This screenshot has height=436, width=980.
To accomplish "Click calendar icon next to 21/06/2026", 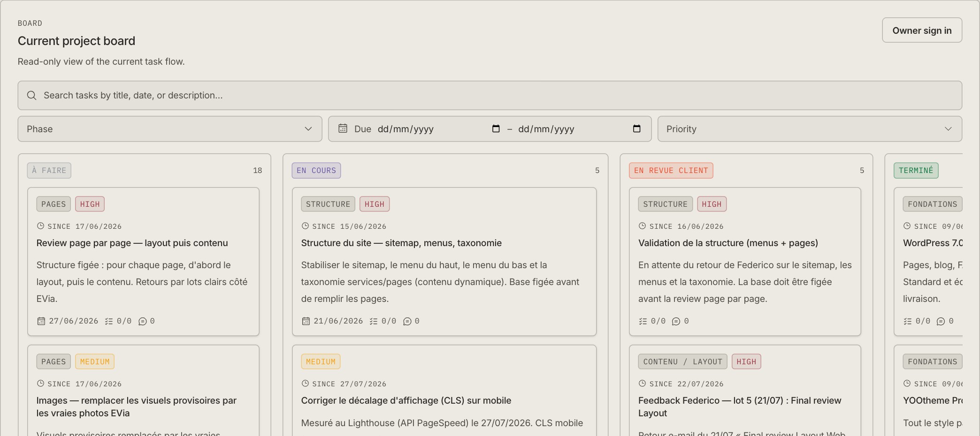I will pos(306,321).
